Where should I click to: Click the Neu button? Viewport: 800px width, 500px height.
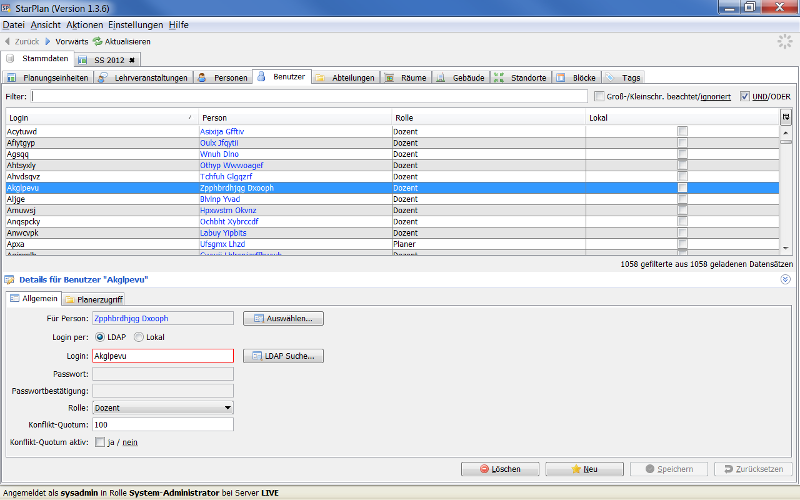click(584, 469)
